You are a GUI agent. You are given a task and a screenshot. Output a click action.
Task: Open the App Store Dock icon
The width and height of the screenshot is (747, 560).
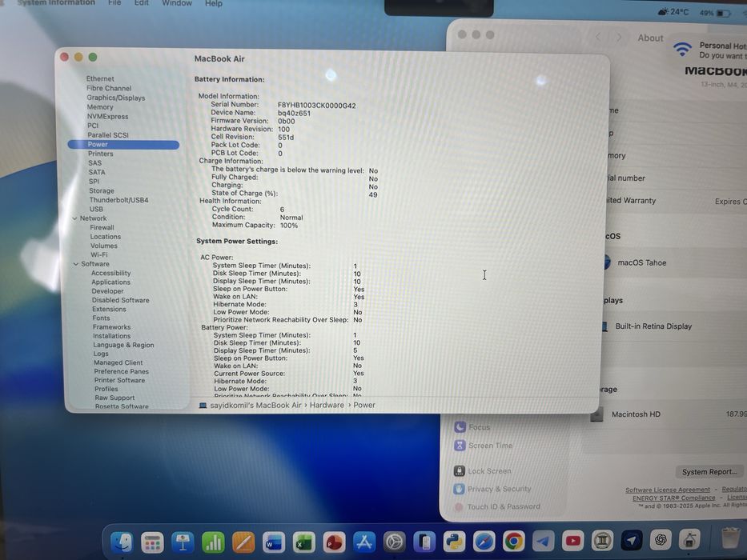(364, 542)
